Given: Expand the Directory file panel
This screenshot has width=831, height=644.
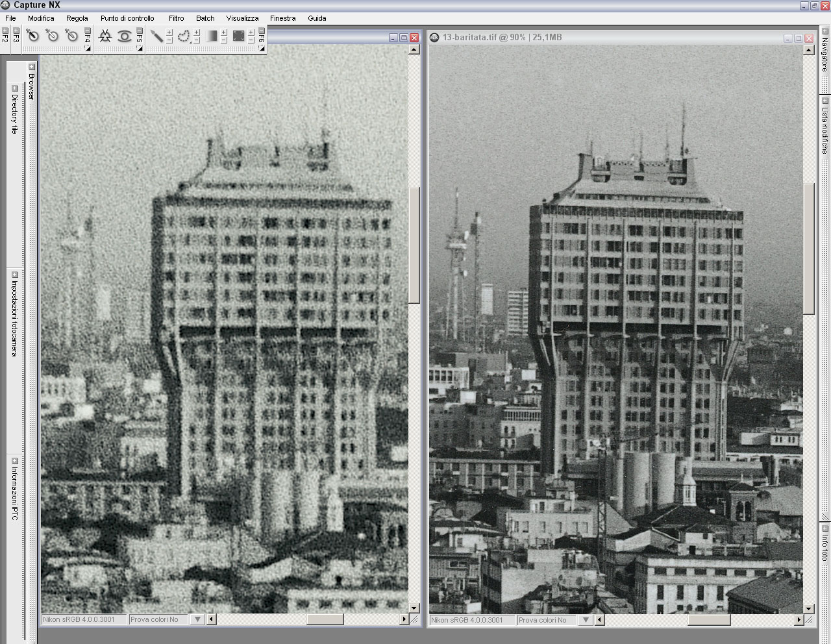Looking at the screenshot, I should 14,88.
